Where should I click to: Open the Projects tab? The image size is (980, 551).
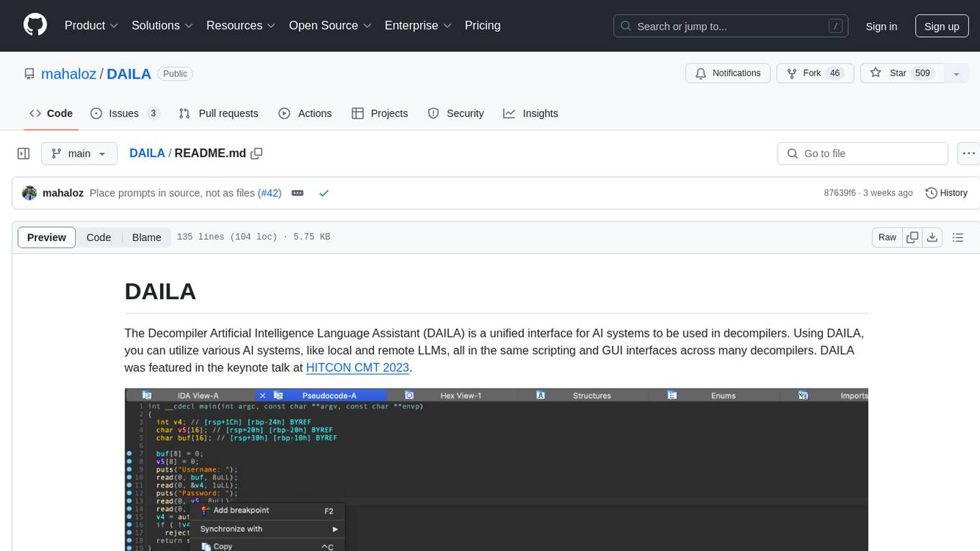(380, 113)
